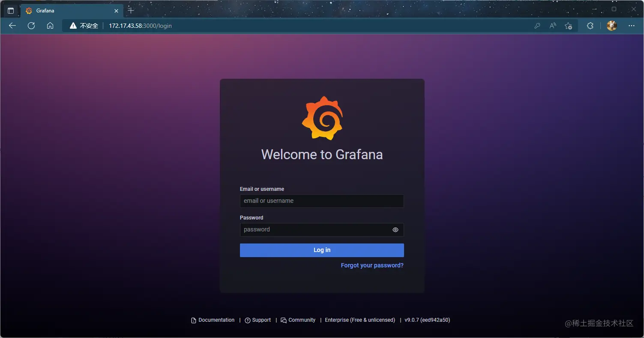Click the not-secure warning triangle icon
Image resolution: width=644 pixels, height=338 pixels.
[x=73, y=26]
